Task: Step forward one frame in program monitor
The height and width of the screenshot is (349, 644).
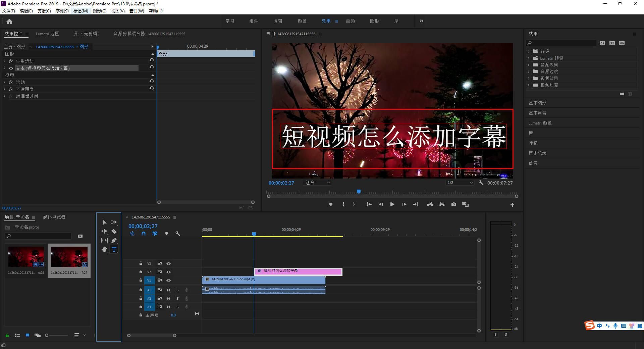Action: tap(404, 204)
